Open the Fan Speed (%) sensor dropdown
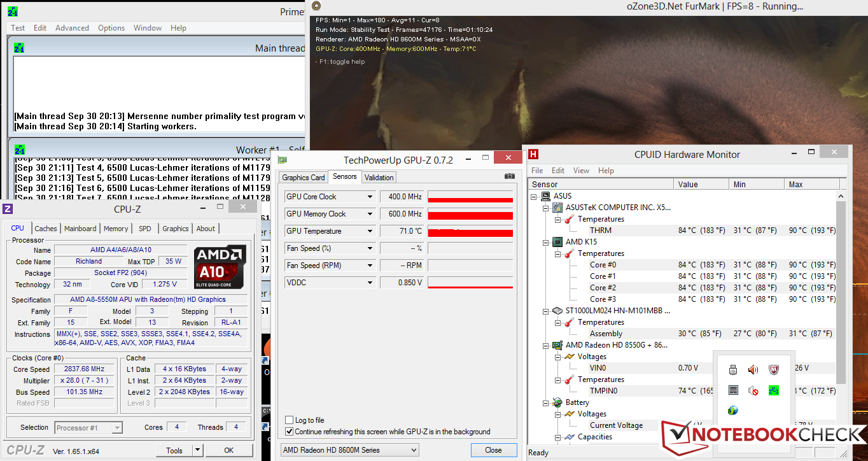 click(x=369, y=248)
